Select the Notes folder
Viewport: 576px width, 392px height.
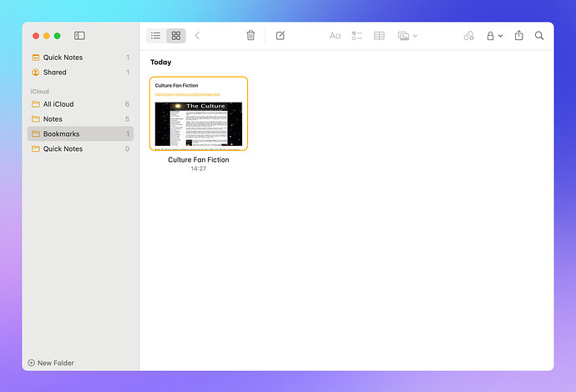(x=53, y=119)
